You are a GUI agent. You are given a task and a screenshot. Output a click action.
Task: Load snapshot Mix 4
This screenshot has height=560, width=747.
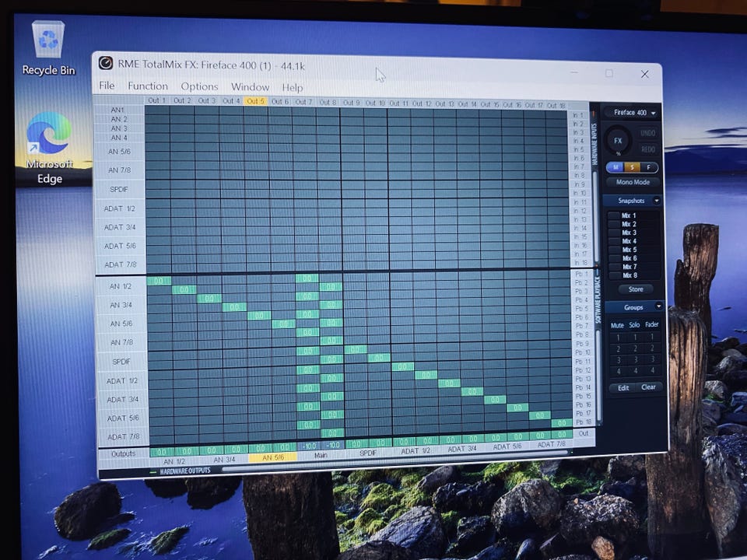coord(630,241)
